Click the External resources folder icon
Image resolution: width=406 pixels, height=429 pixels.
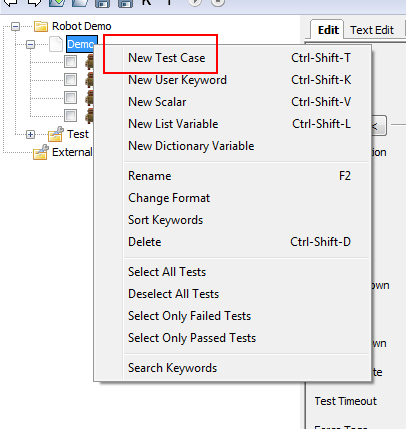click(x=41, y=152)
